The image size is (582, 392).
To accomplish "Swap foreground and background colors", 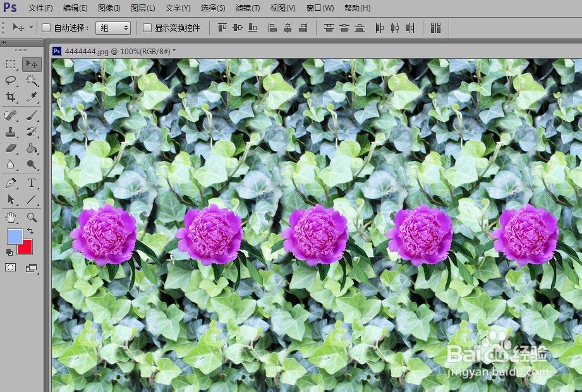I will tap(30, 230).
